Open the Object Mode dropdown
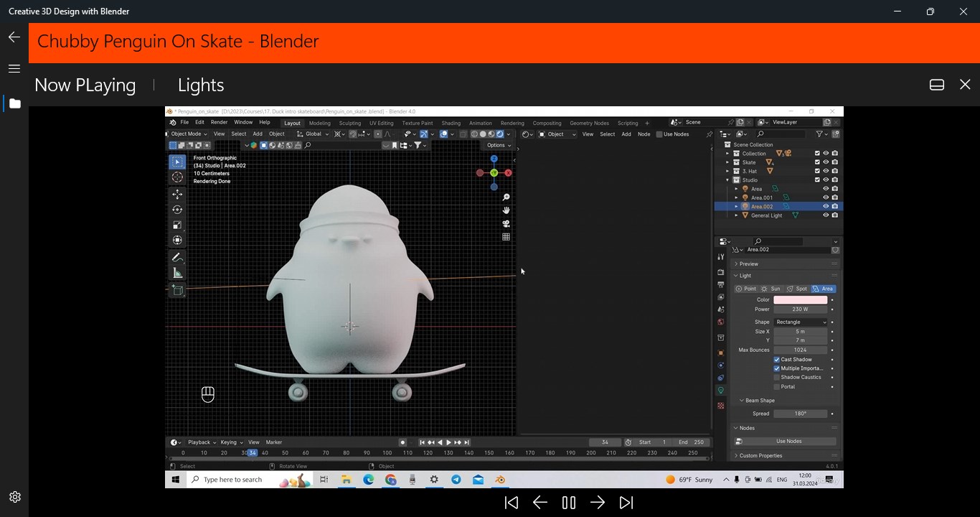 click(x=188, y=134)
